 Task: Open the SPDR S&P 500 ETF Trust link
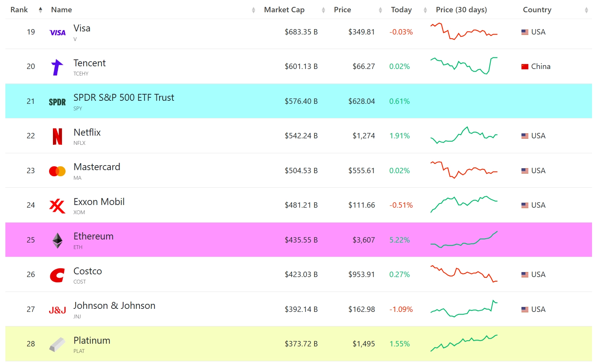(123, 98)
